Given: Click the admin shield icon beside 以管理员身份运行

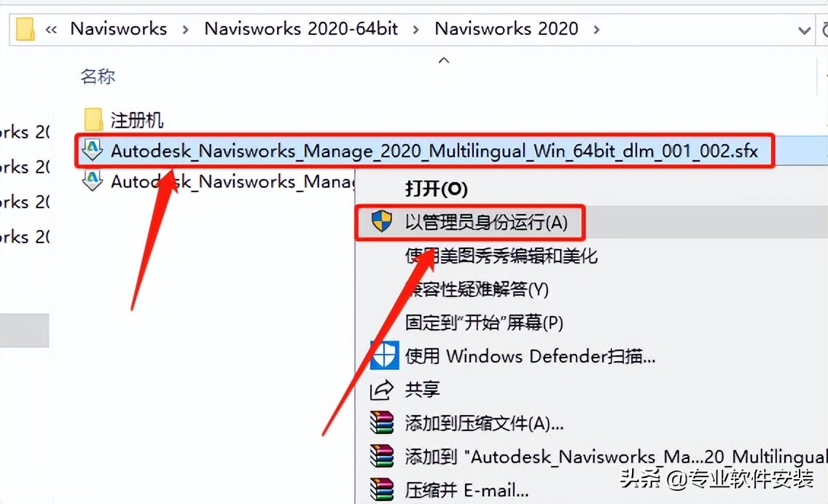Looking at the screenshot, I should click(381, 221).
